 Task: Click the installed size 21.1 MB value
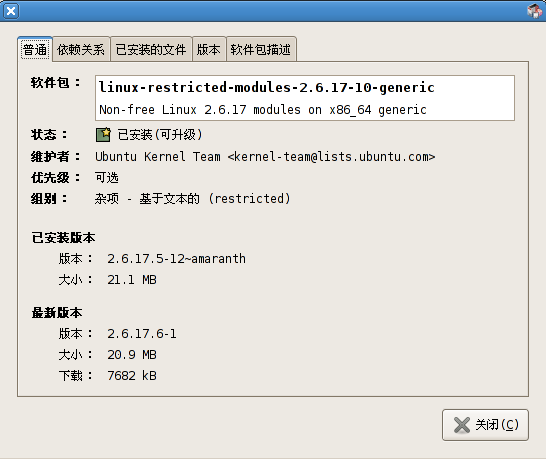pyautogui.click(x=132, y=280)
